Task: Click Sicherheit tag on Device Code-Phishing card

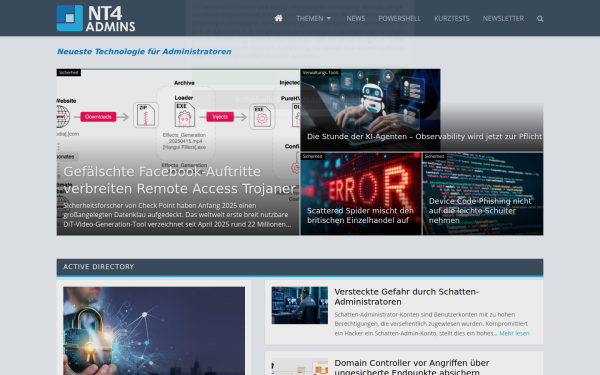Action: tap(434, 156)
